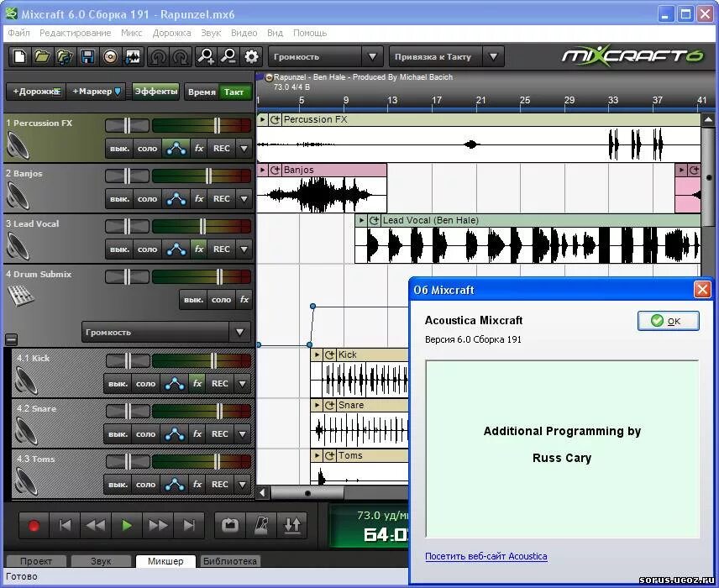Open automation on the Percussion FX track
The height and width of the screenshot is (588, 719).
[x=176, y=148]
